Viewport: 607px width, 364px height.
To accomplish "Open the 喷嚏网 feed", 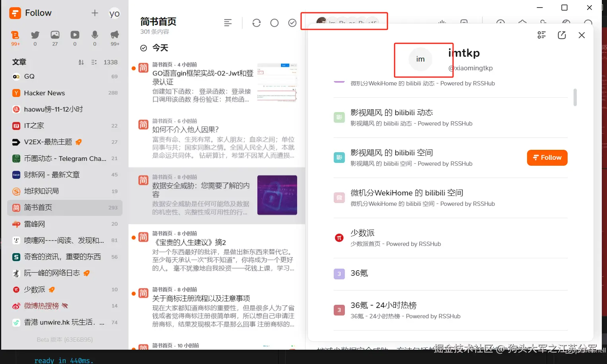I will [x=65, y=240].
